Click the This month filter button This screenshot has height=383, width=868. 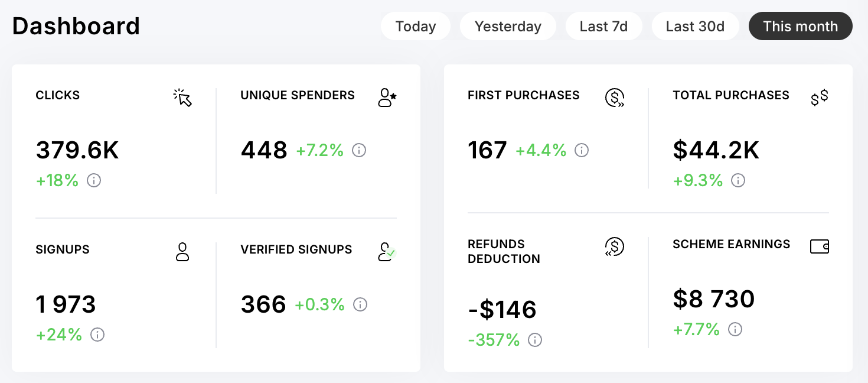point(800,27)
